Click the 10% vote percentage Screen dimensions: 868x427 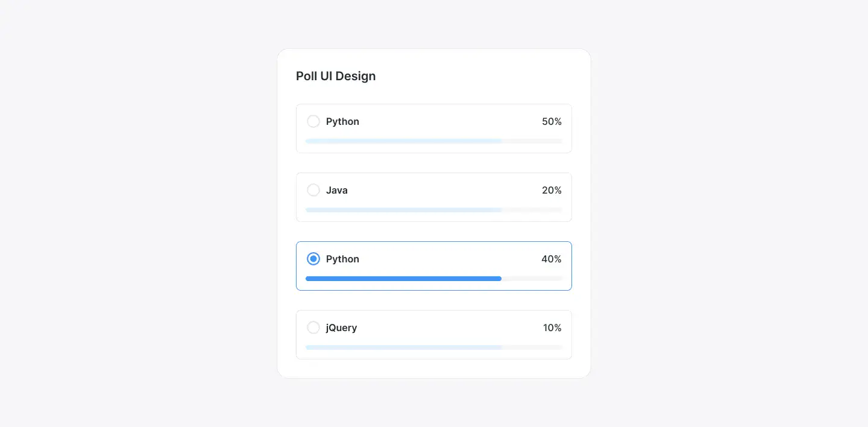click(x=552, y=327)
